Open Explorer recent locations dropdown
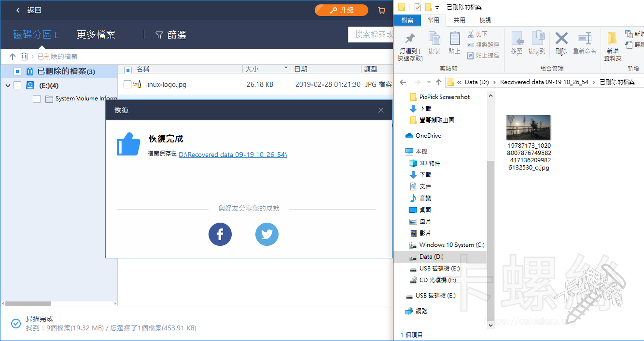 pyautogui.click(x=429, y=82)
